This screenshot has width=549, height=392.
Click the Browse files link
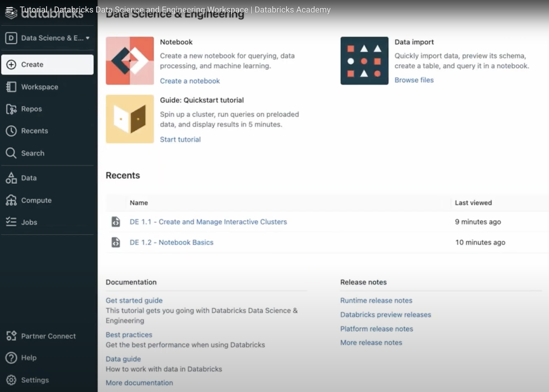click(414, 80)
